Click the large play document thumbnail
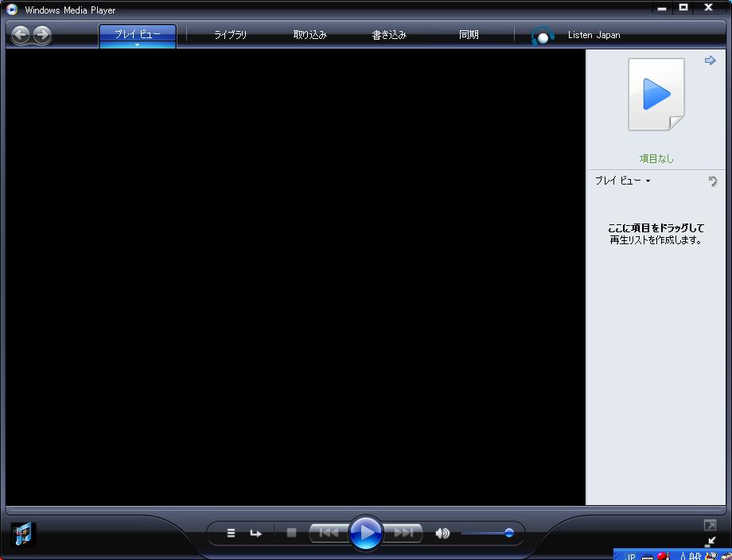Image resolution: width=732 pixels, height=560 pixels. (656, 95)
